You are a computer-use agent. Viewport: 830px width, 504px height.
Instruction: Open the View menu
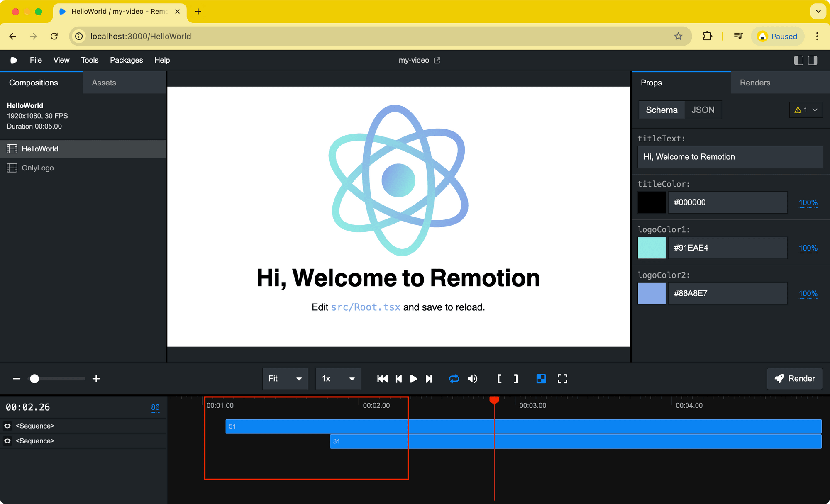pyautogui.click(x=61, y=60)
